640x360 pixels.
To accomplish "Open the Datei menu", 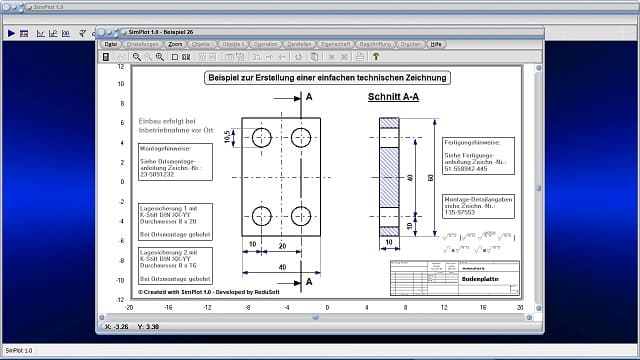I will [x=111, y=44].
